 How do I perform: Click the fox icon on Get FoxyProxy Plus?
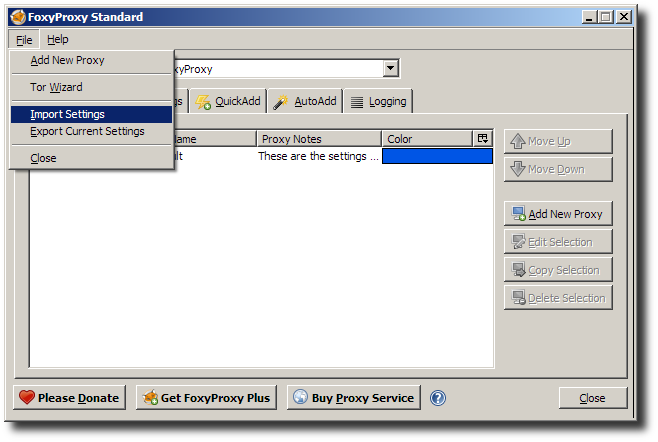[x=150, y=397]
